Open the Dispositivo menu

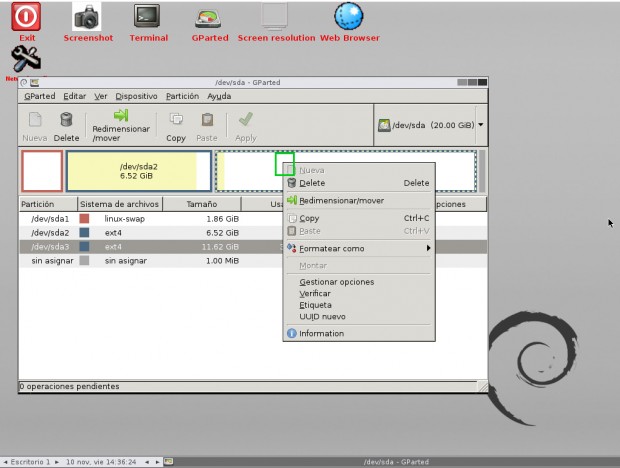coord(136,96)
